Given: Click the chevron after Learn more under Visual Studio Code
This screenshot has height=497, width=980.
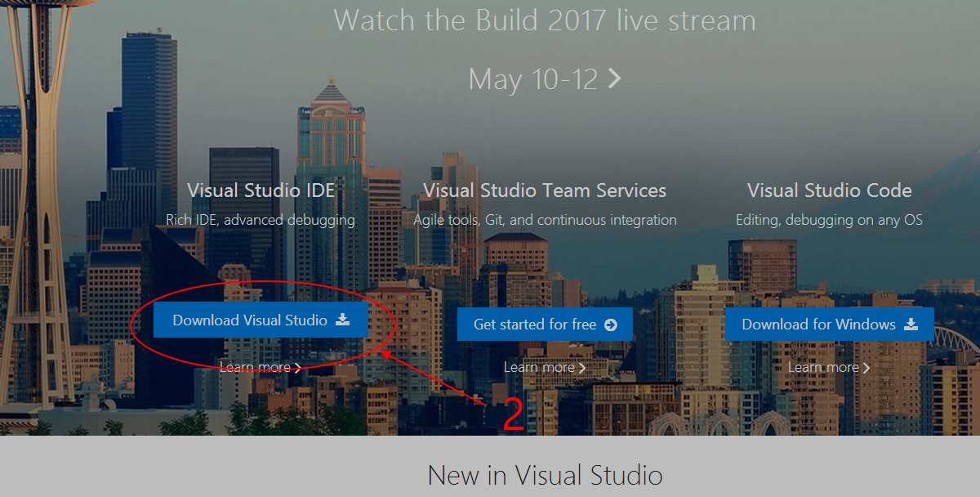Looking at the screenshot, I should coord(866,368).
